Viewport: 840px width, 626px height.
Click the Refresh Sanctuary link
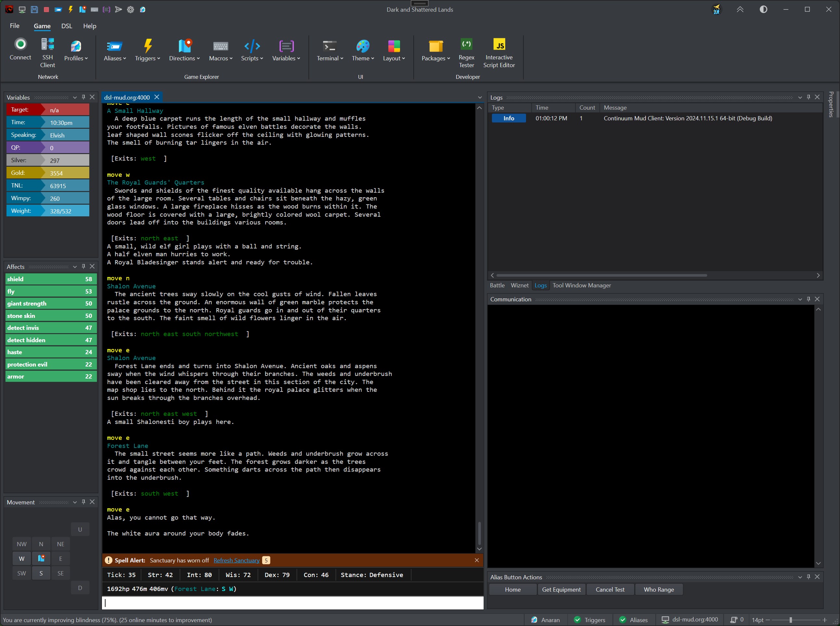(x=236, y=560)
